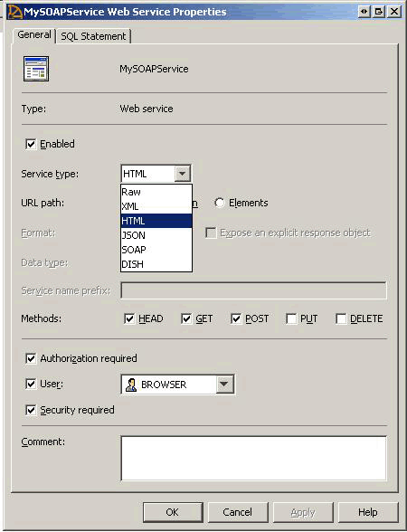Expand the User BROWSER dropdown

point(224,385)
